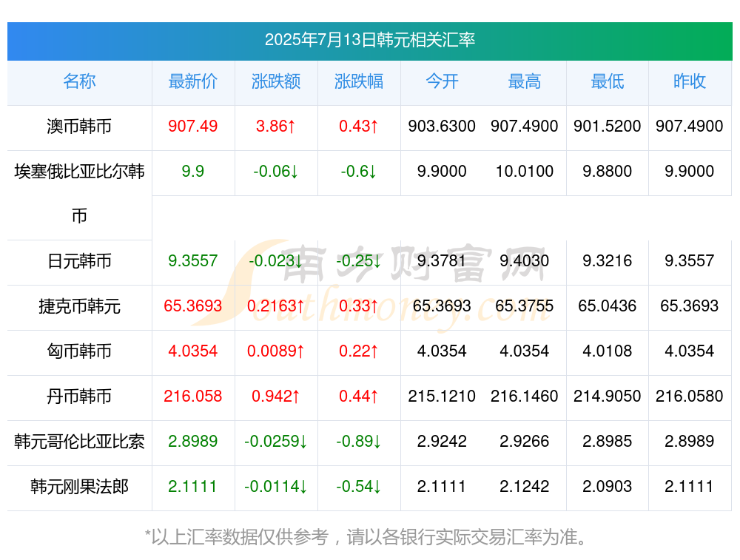This screenshot has width=740, height=560.
Task: Click the low value 4.0108
Action: click(x=608, y=351)
